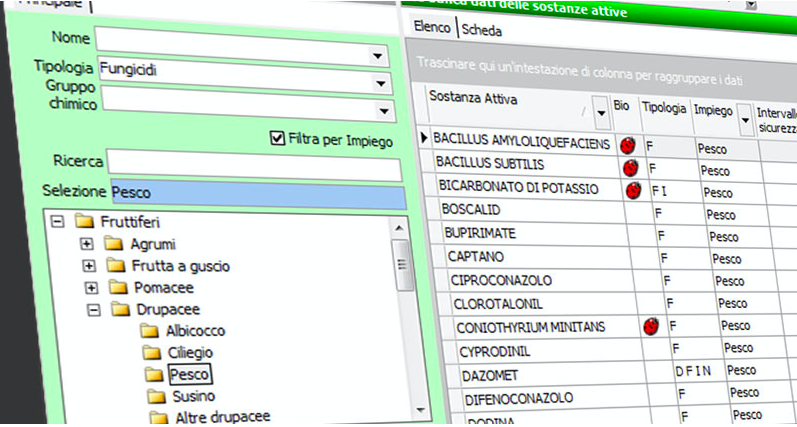Select the Albicocco folder icon
The height and width of the screenshot is (427, 797).
[150, 331]
